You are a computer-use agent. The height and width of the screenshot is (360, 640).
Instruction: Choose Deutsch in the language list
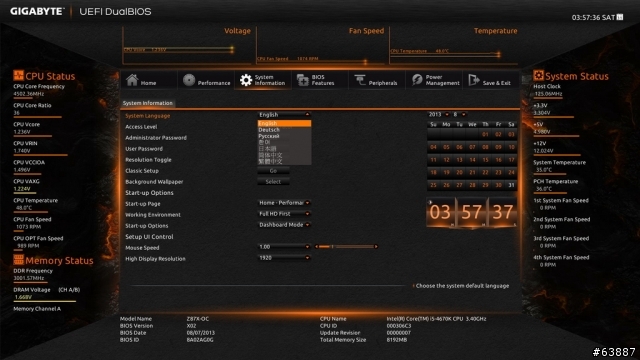click(x=284, y=130)
